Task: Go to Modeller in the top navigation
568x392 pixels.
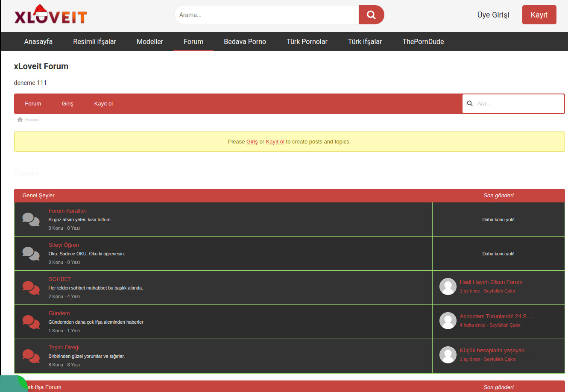Action: click(150, 41)
